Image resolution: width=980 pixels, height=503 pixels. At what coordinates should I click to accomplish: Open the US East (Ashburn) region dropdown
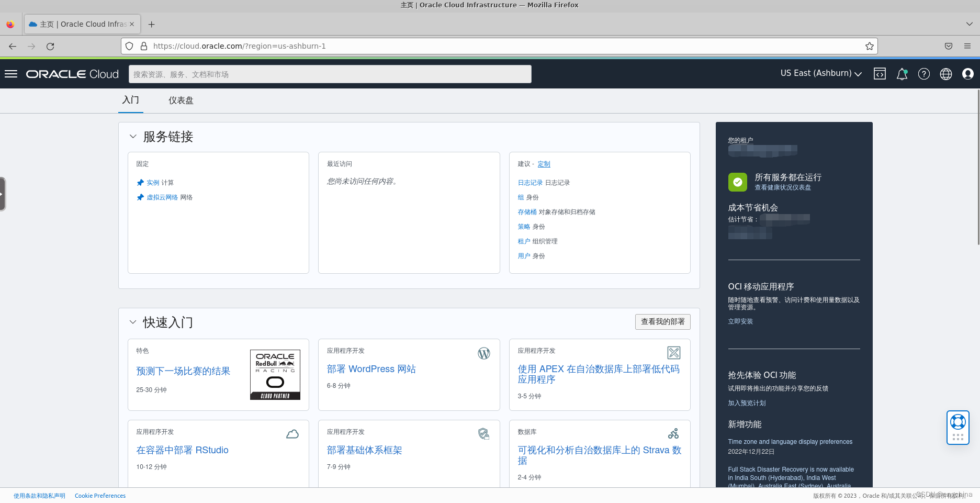click(x=821, y=73)
